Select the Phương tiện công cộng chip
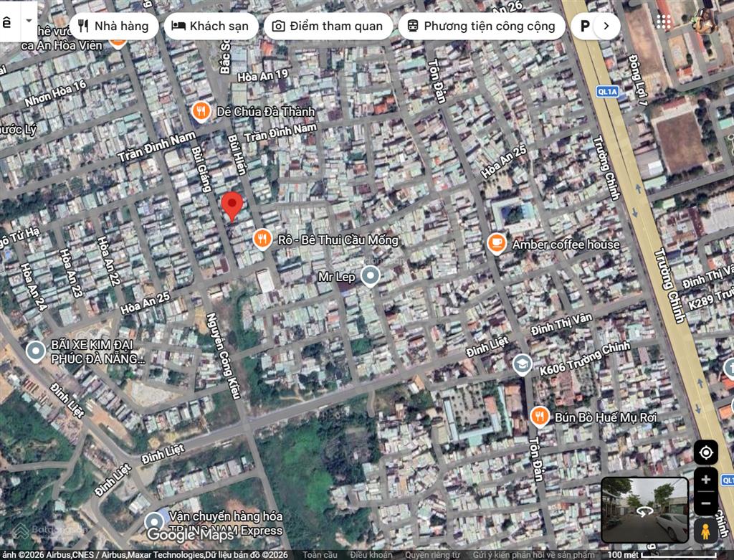The image size is (734, 560). tap(482, 26)
